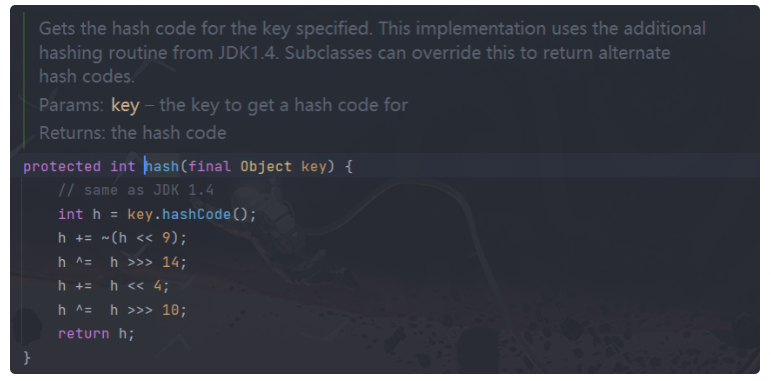Click the number 4 after h <<
771x381 pixels.
click(x=158, y=286)
